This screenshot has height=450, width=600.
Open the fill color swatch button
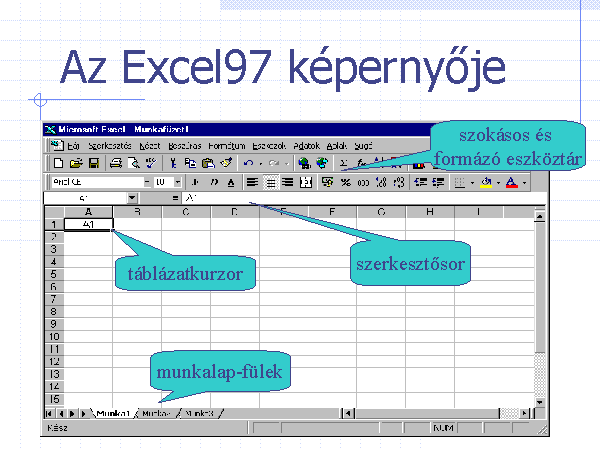[x=486, y=183]
